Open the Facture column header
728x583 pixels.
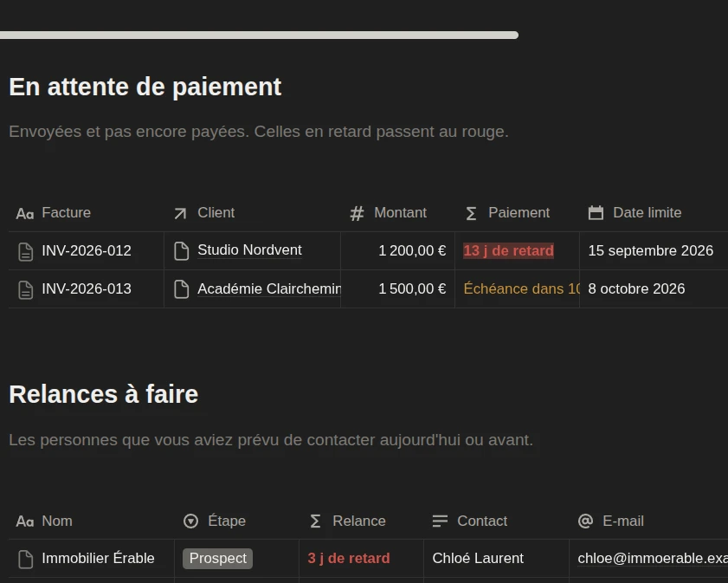click(87, 213)
